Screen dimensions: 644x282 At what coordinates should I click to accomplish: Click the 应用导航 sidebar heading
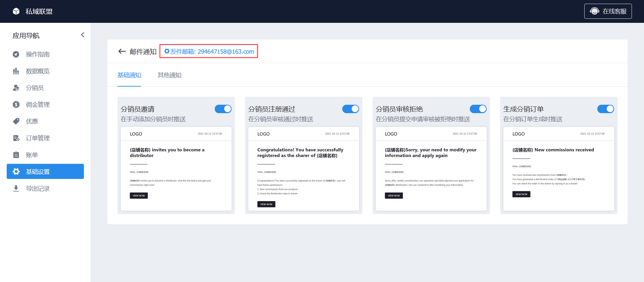point(26,36)
